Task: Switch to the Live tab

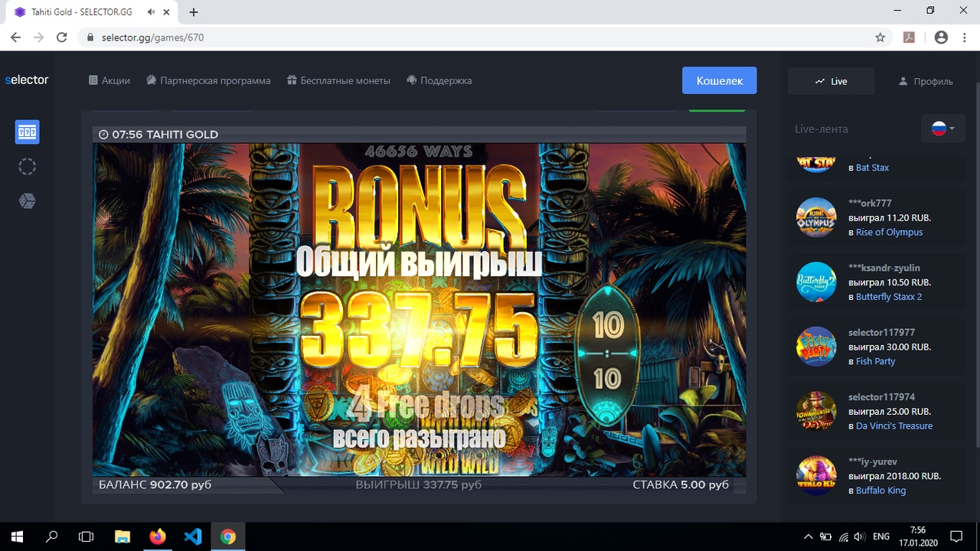Action: (831, 81)
